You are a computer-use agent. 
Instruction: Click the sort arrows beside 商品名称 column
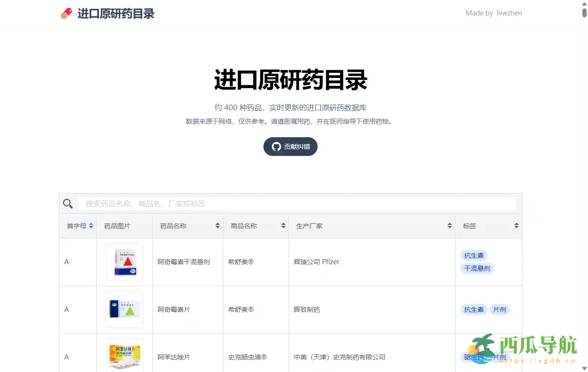[x=283, y=225]
